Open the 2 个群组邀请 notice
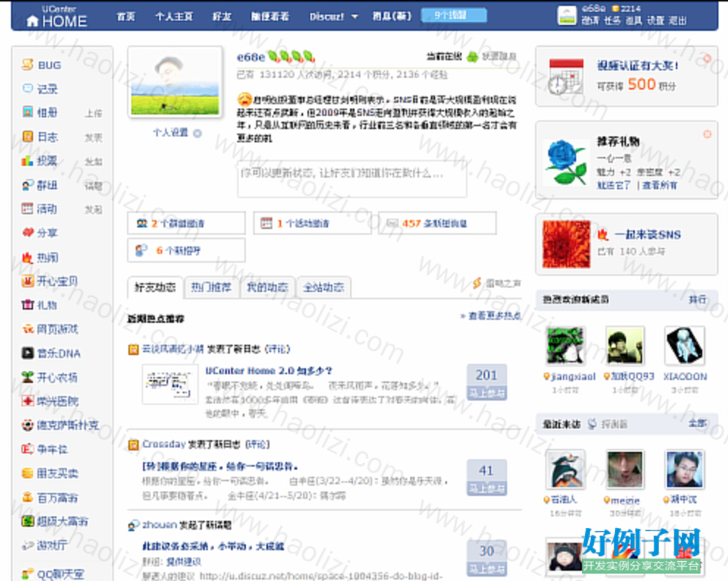728x581 pixels. click(186, 223)
